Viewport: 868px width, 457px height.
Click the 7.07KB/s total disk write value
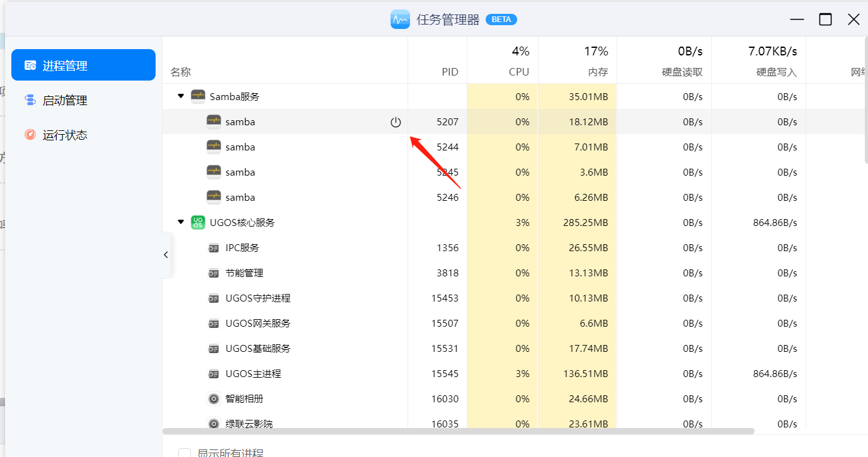(x=773, y=51)
